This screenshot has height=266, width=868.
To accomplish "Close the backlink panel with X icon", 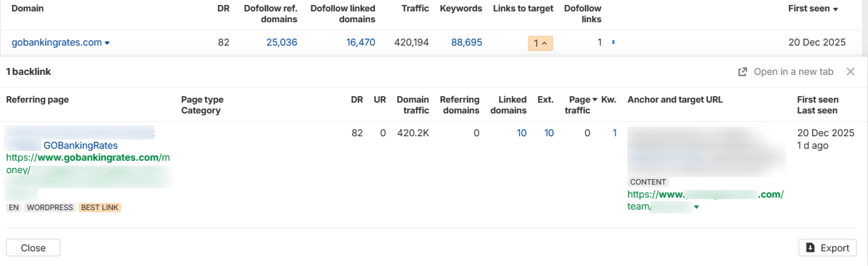I will tap(851, 72).
